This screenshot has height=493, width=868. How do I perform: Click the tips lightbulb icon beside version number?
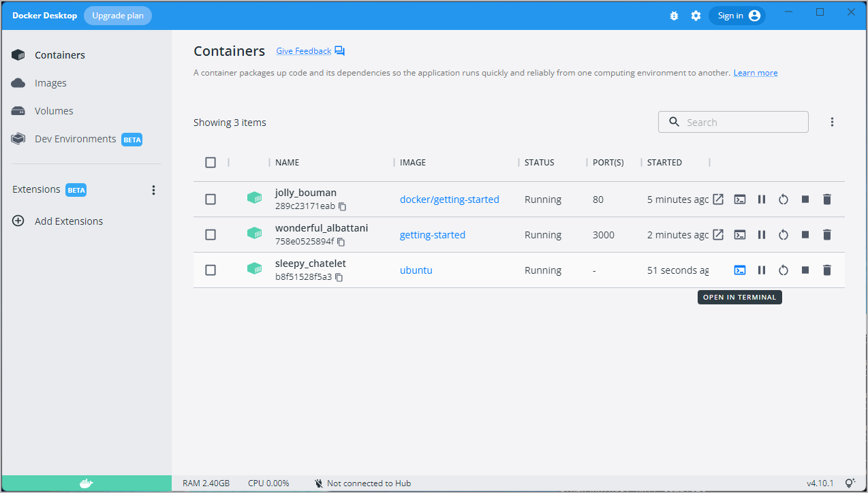(x=850, y=483)
